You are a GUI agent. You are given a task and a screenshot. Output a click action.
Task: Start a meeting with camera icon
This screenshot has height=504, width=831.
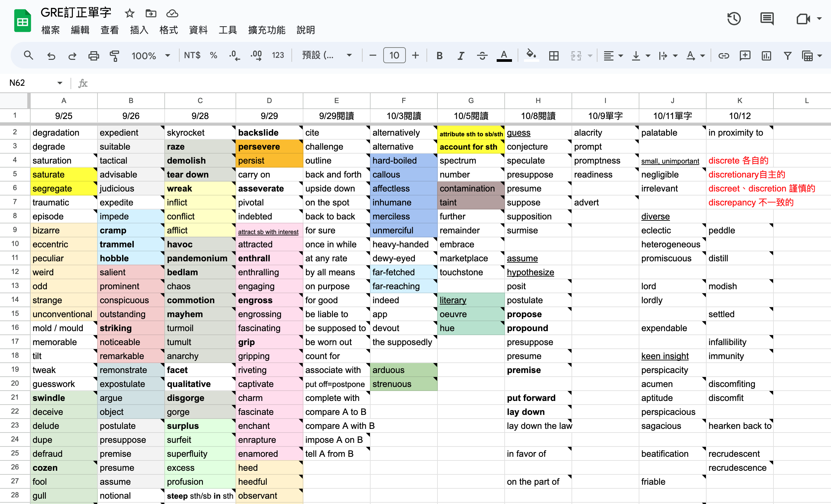(803, 19)
